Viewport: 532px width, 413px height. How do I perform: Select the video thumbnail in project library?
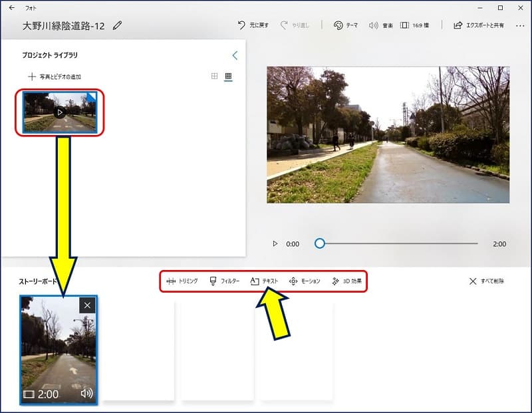tap(60, 112)
